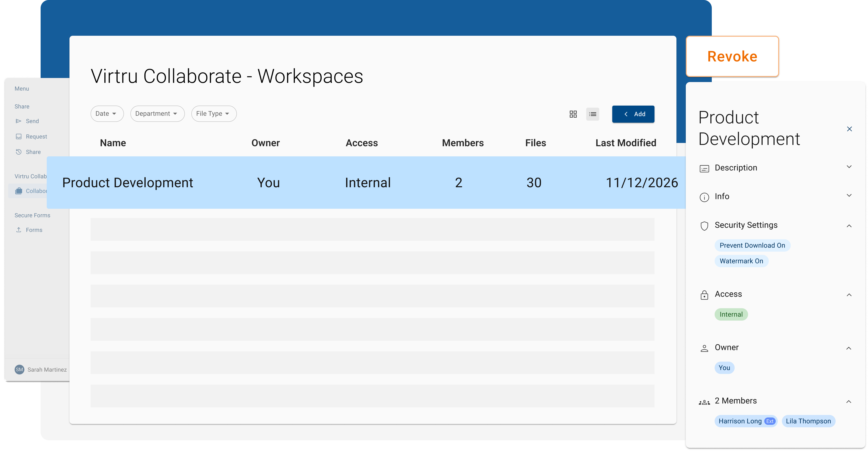This screenshot has width=868, height=451.
Task: Sort by the Owner column header
Action: (x=265, y=143)
